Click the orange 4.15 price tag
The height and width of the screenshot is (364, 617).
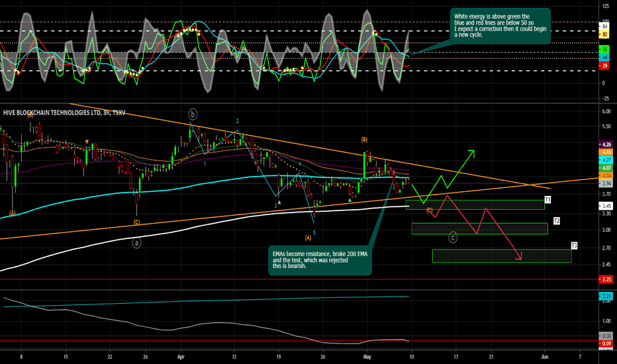coord(606,152)
